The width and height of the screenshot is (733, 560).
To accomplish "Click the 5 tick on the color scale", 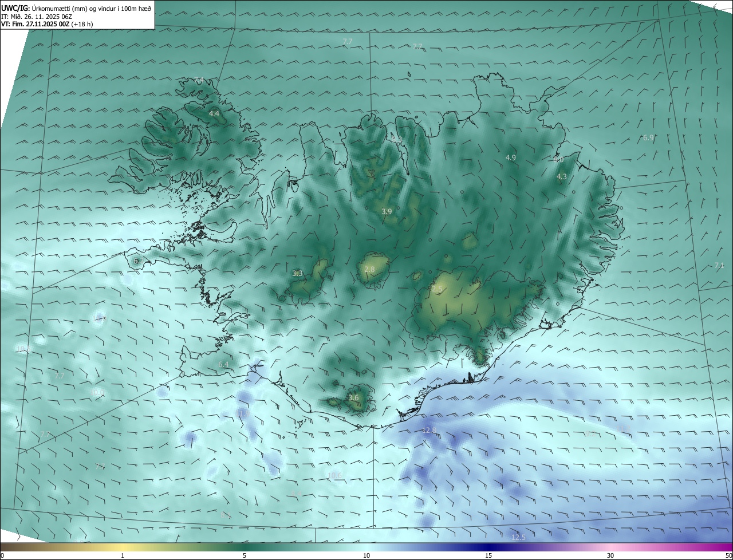I will click(x=245, y=555).
